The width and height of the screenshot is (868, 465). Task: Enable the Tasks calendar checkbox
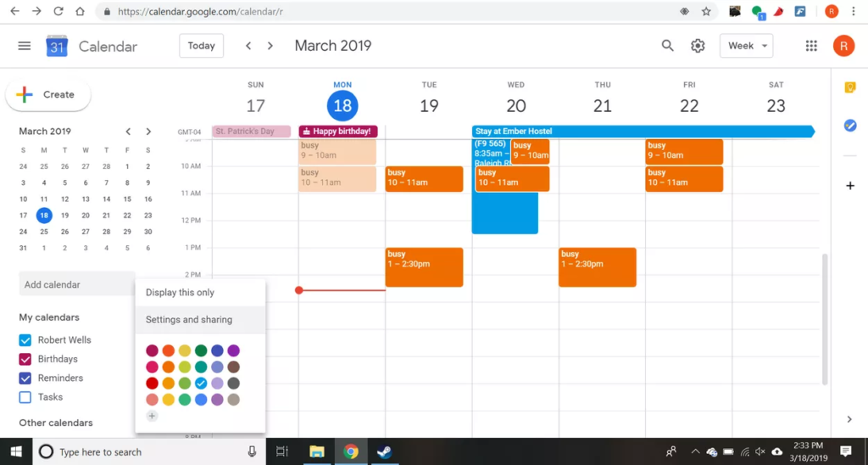pos(25,397)
